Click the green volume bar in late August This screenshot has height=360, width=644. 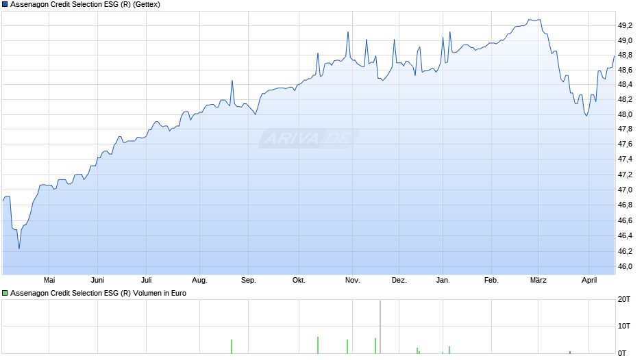click(x=232, y=346)
